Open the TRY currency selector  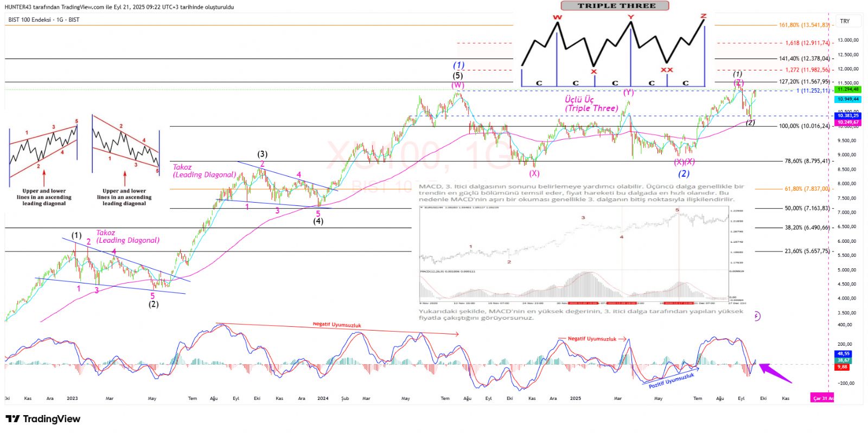pos(845,21)
